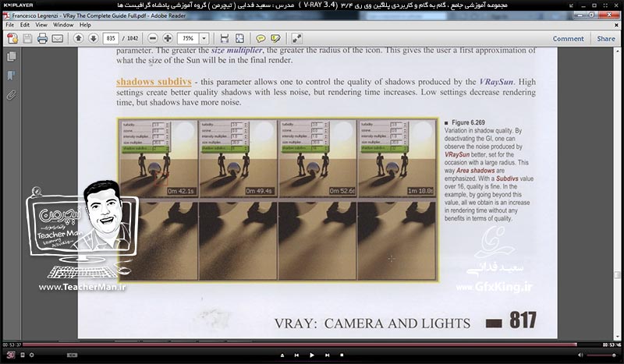Toggle KMPlayer fullscreen icon

pyautogui.click(x=604, y=5)
